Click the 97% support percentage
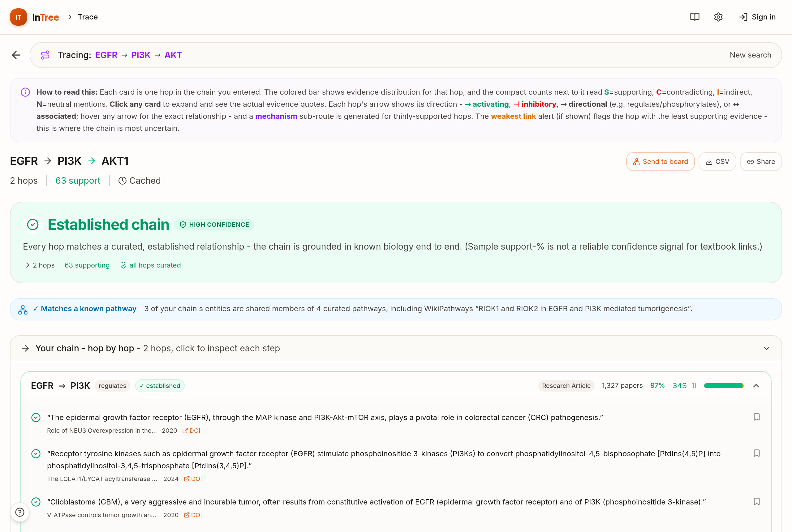Screen dimensions: 792x532 click(x=657, y=386)
